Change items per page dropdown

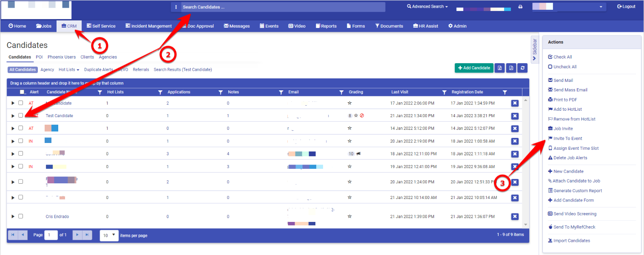click(x=109, y=235)
